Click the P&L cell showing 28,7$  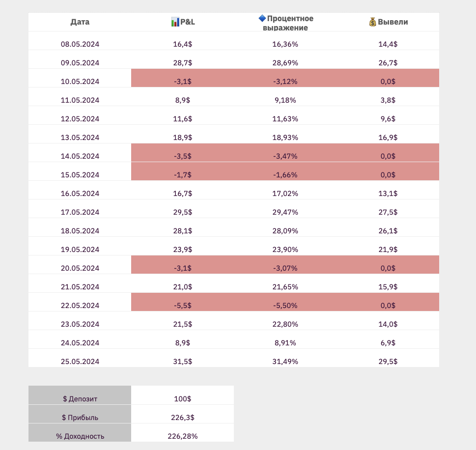(183, 63)
